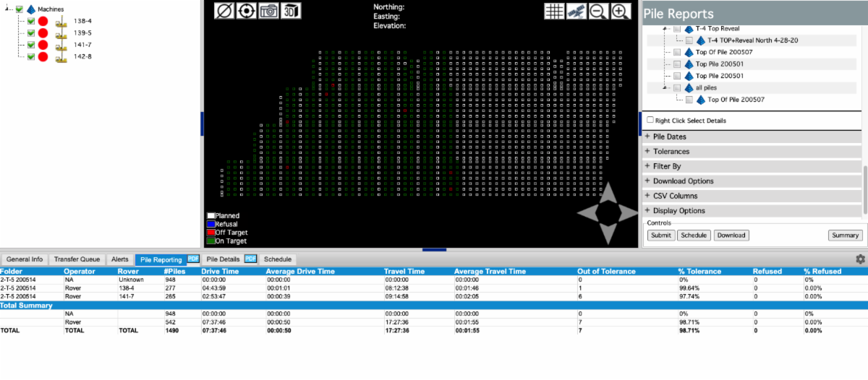This screenshot has width=868, height=380.
Task: Take a map snapshot with camera icon
Action: click(x=269, y=11)
